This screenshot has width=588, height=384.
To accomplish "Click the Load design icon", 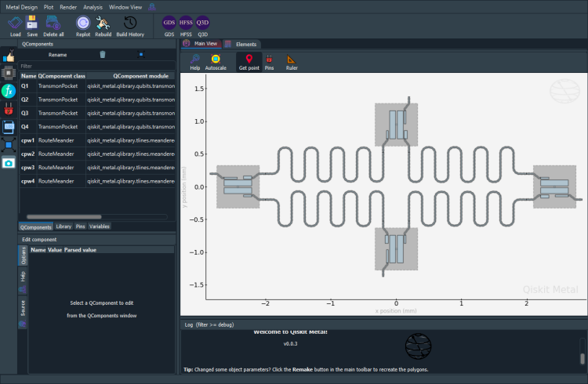I will point(15,26).
